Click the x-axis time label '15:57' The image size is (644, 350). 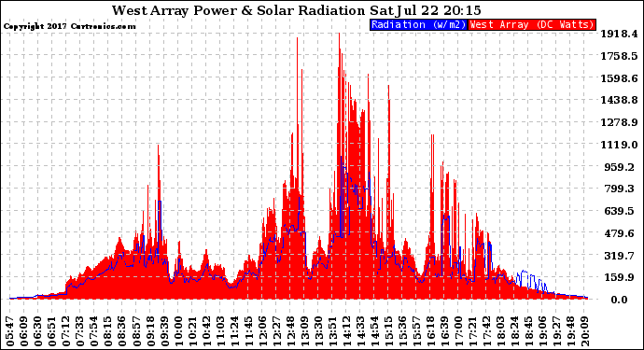click(416, 331)
